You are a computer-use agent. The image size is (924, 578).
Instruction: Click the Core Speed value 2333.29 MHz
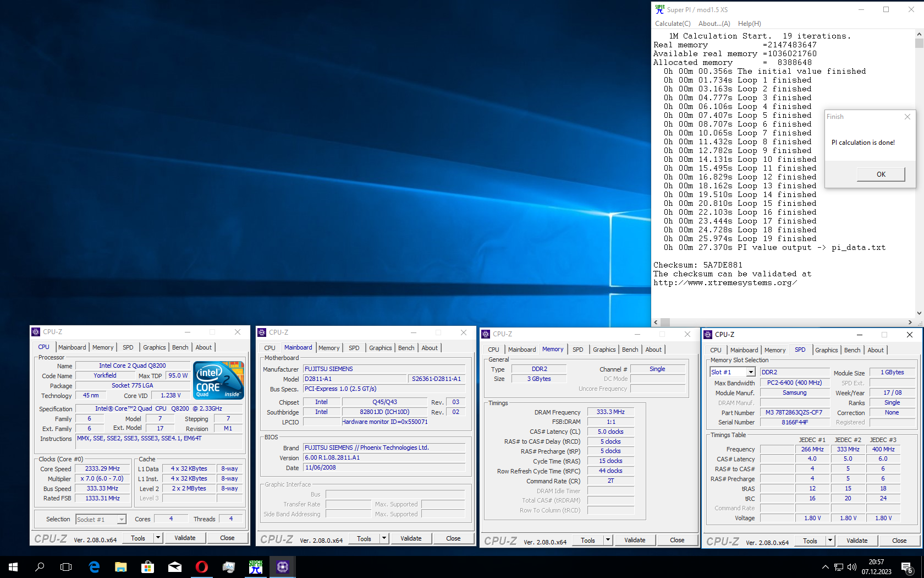pos(102,468)
